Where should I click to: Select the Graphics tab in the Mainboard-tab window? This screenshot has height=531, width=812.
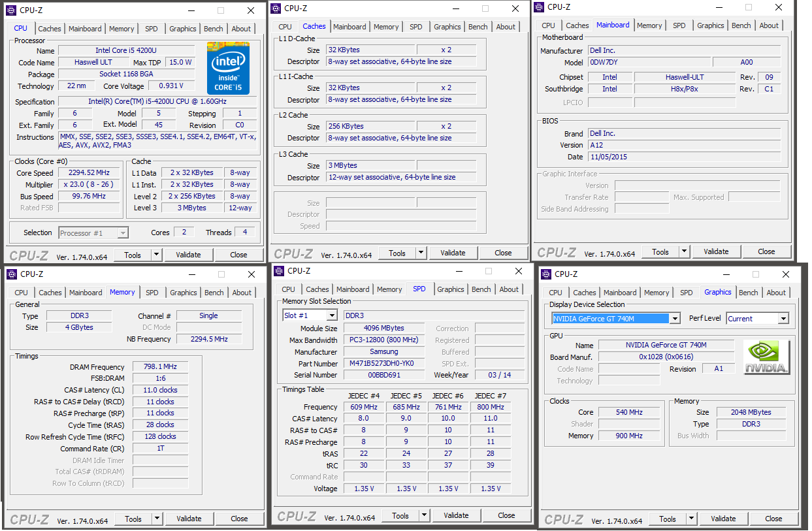(711, 25)
